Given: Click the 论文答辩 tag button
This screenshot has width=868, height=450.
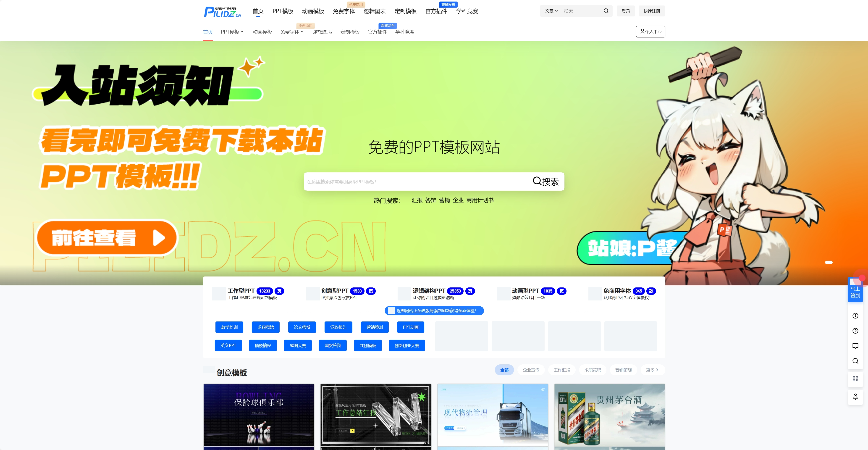Looking at the screenshot, I should click(302, 327).
